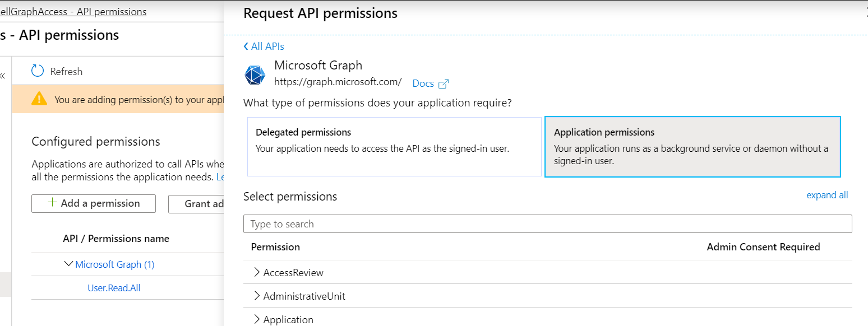The width and height of the screenshot is (868, 326).
Task: Click the Select permissions heading
Action: (290, 197)
